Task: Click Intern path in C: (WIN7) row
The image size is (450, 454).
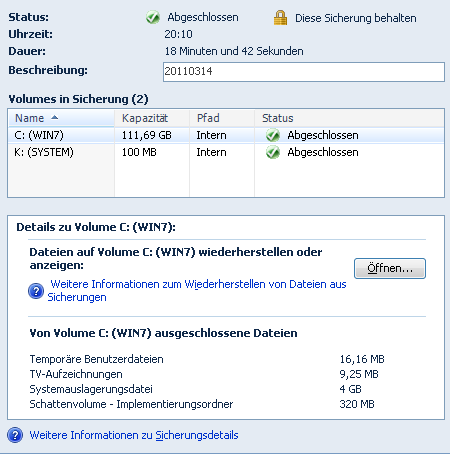Action: pos(211,135)
